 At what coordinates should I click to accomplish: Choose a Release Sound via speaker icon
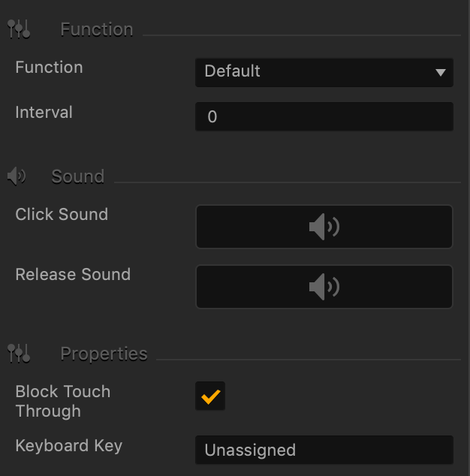click(324, 287)
